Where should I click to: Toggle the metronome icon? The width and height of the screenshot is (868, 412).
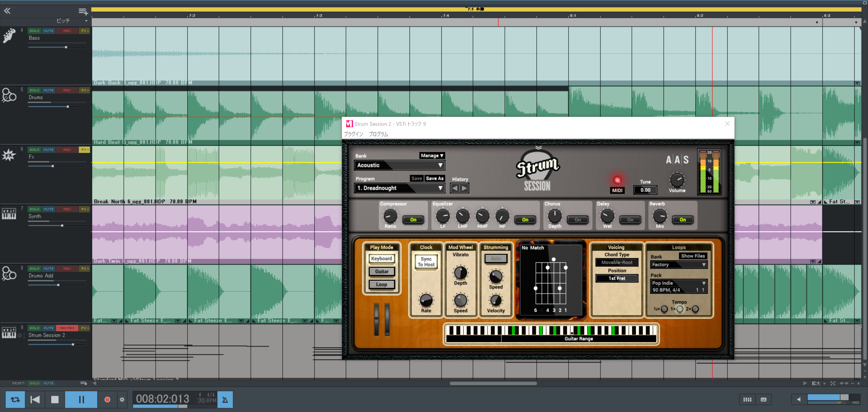tap(225, 400)
